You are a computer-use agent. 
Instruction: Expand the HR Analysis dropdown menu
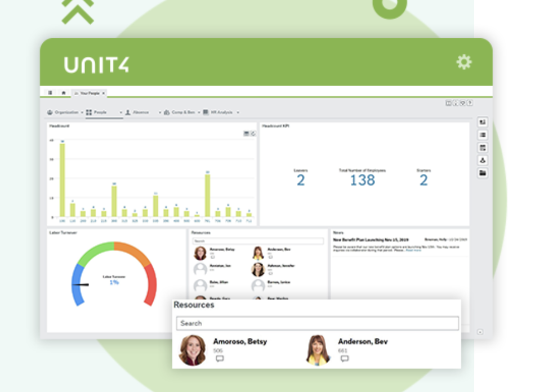click(x=238, y=113)
